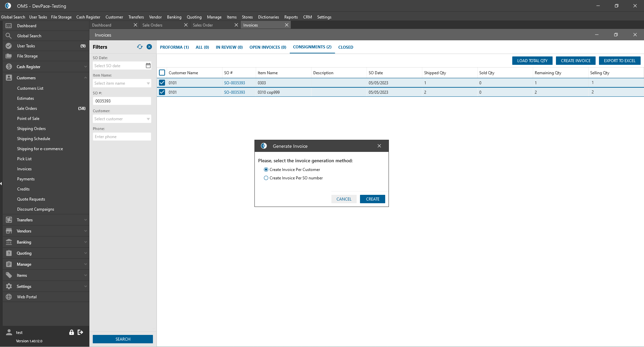Expand the Transfers section chevron

pos(85,220)
